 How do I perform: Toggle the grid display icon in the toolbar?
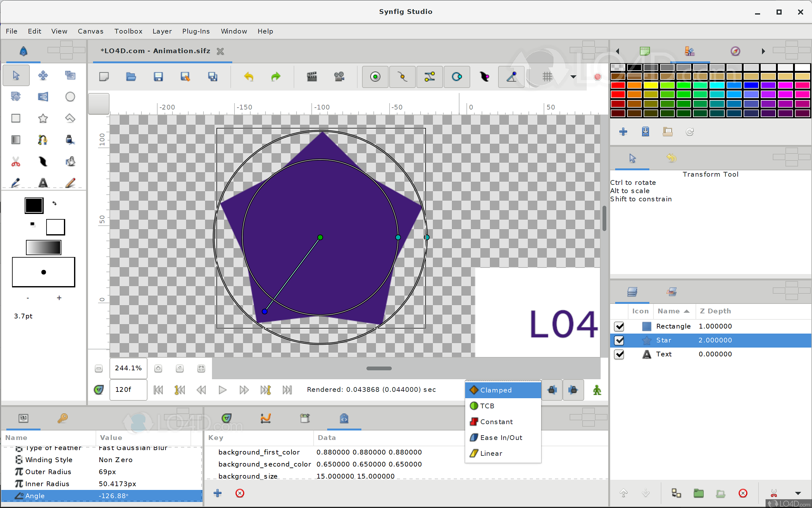[x=547, y=77]
